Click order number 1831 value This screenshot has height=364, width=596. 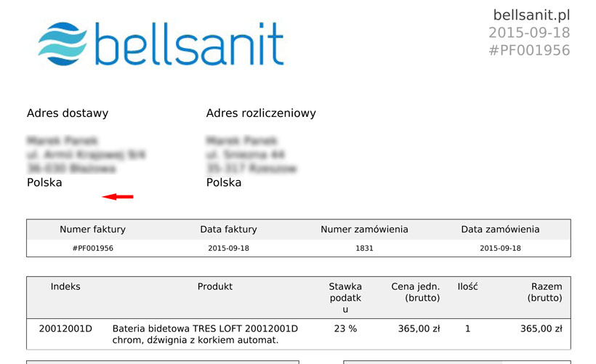pyautogui.click(x=364, y=248)
